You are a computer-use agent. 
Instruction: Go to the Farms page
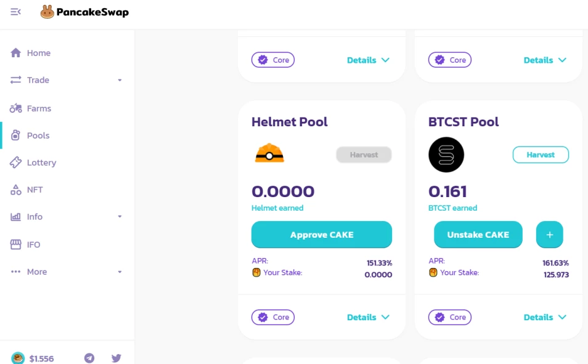pyautogui.click(x=39, y=108)
